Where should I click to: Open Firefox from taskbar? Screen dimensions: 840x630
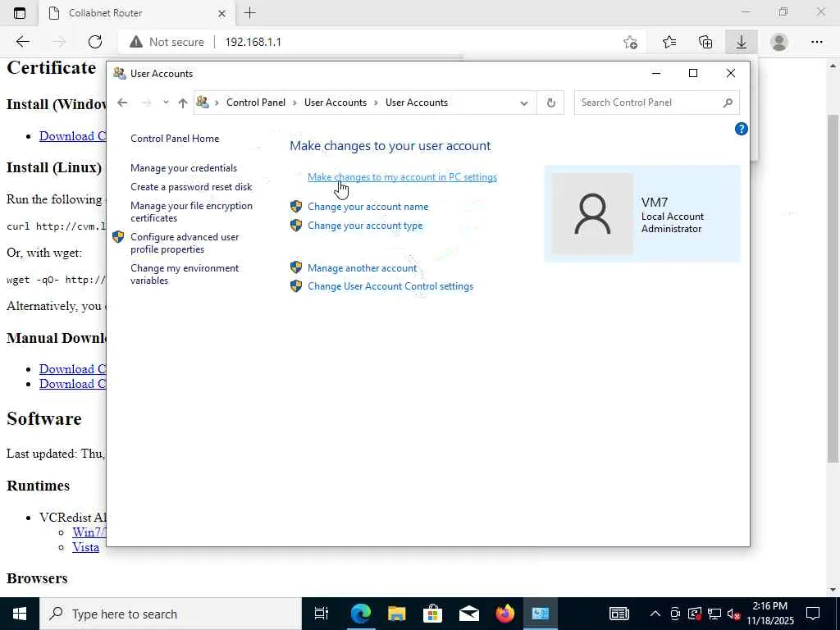[x=504, y=614]
